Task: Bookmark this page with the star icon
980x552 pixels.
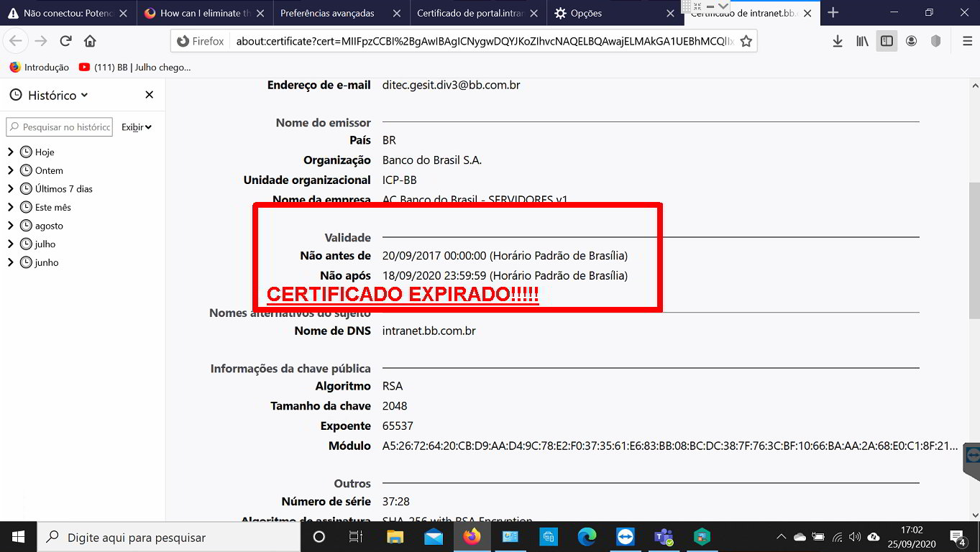Action: [746, 41]
